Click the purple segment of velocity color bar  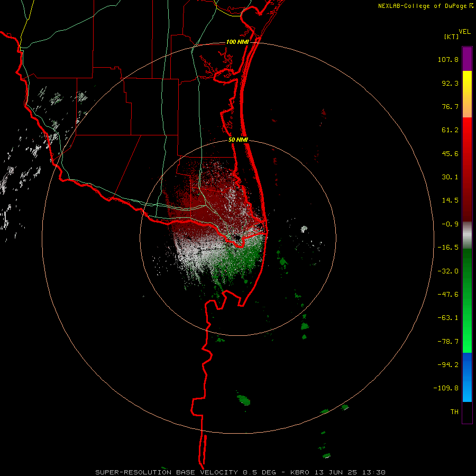tap(467, 59)
